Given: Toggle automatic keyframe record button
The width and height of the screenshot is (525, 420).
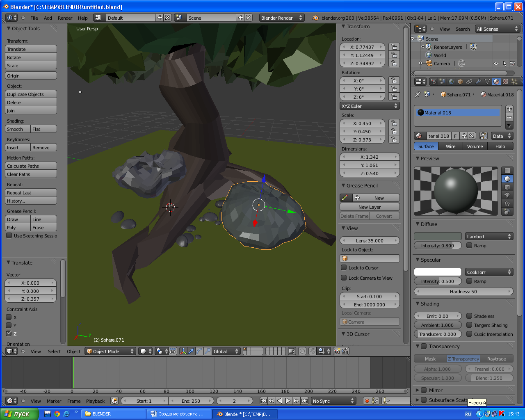Looking at the screenshot, I should [x=367, y=401].
